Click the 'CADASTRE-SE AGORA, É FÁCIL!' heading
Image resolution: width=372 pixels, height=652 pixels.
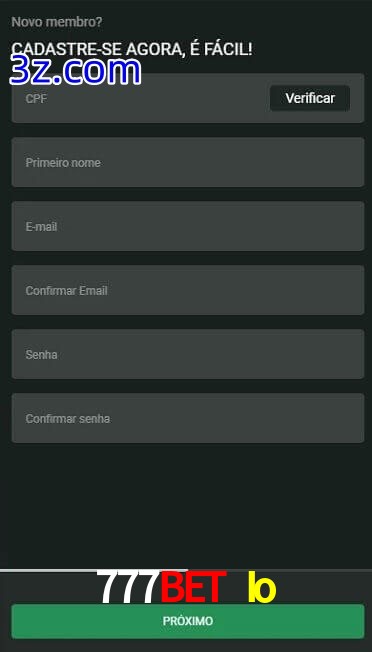pyautogui.click(x=132, y=49)
